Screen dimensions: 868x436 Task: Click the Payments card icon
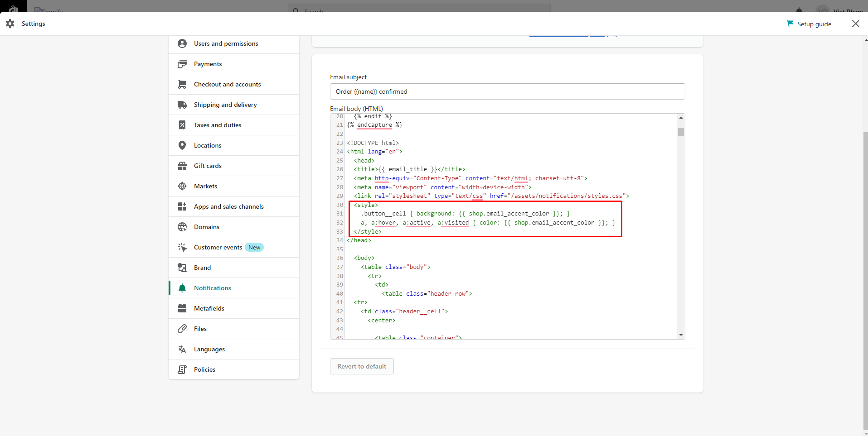pyautogui.click(x=182, y=64)
